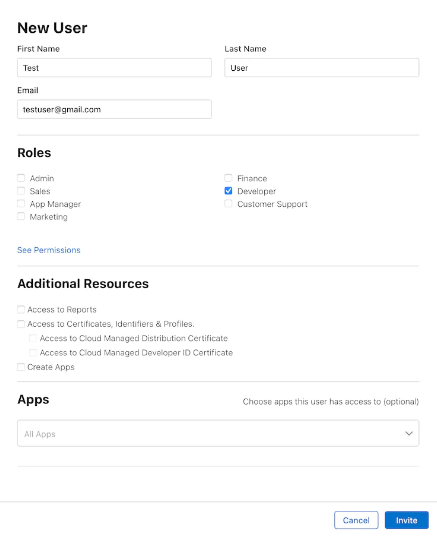The image size is (437, 537).
Task: Tick Access to Certificates, Identifiers & Profiles
Action: [21, 324]
